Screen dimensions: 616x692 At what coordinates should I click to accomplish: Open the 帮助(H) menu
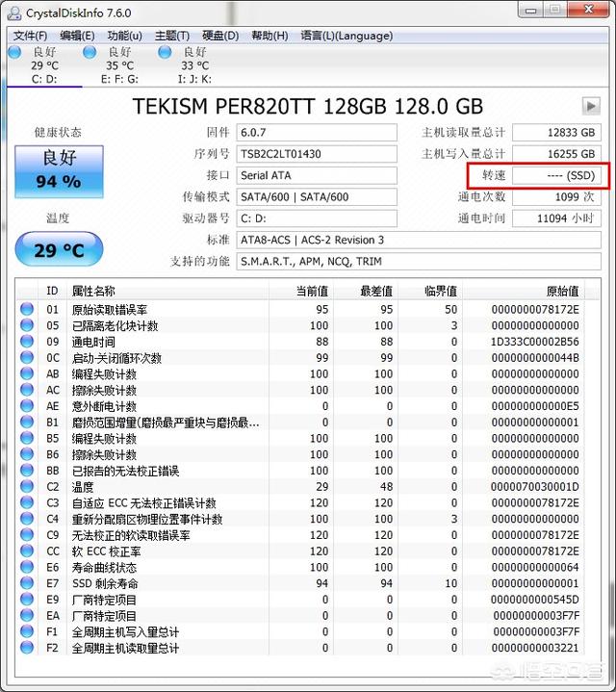pos(269,36)
